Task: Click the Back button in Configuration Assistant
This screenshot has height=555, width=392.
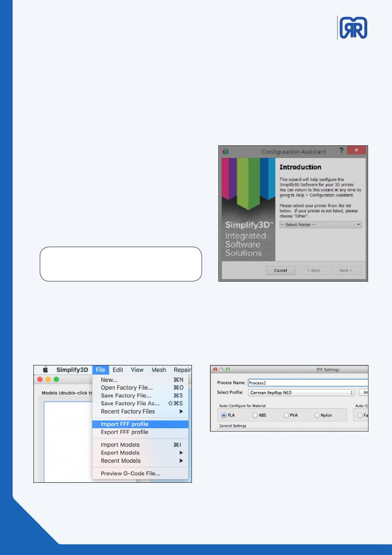Action: click(314, 270)
